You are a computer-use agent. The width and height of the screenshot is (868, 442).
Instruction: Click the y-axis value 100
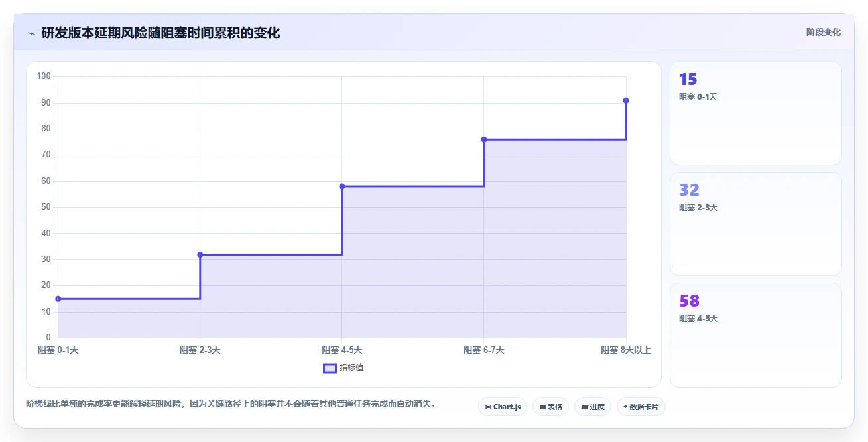44,76
